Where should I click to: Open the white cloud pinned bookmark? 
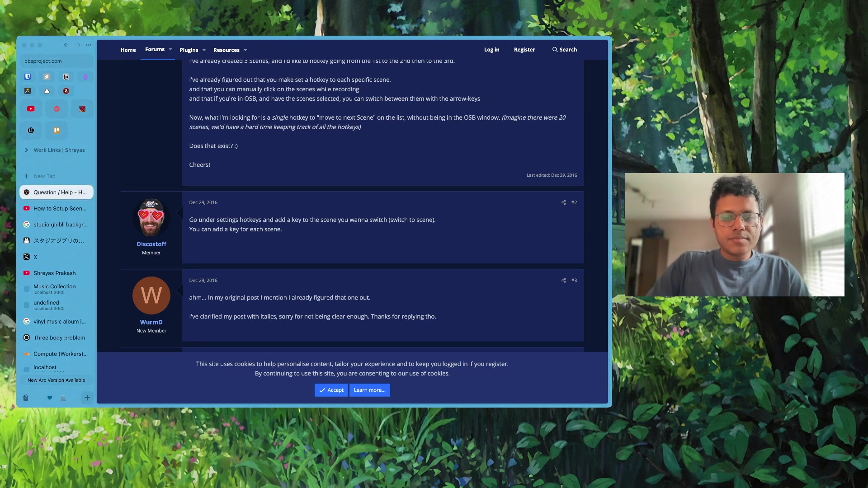click(x=47, y=91)
